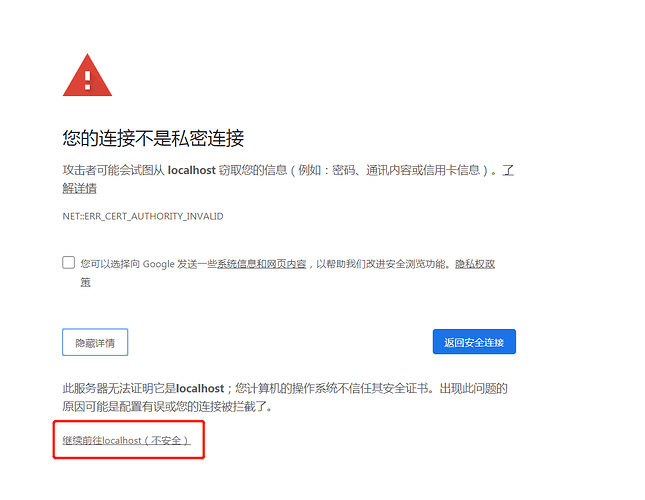The height and width of the screenshot is (500, 645).
Task: Click the 隐藏详情 button
Action: pyautogui.click(x=95, y=342)
